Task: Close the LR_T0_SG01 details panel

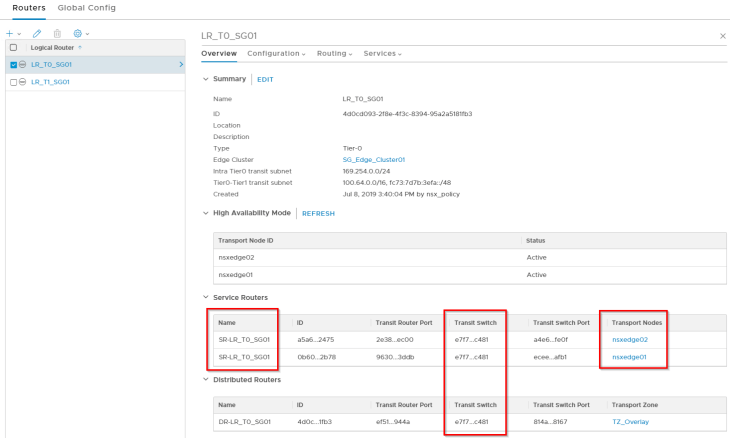Action: point(723,36)
